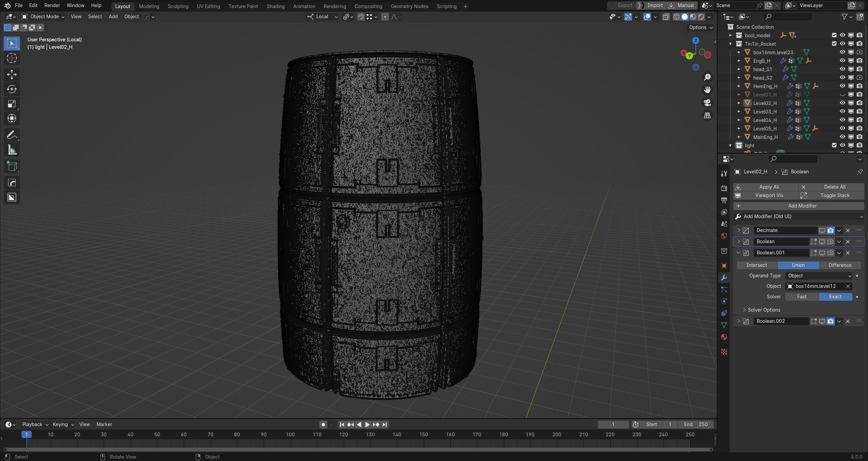
Task: Open the Operand Type dropdown
Action: point(818,276)
